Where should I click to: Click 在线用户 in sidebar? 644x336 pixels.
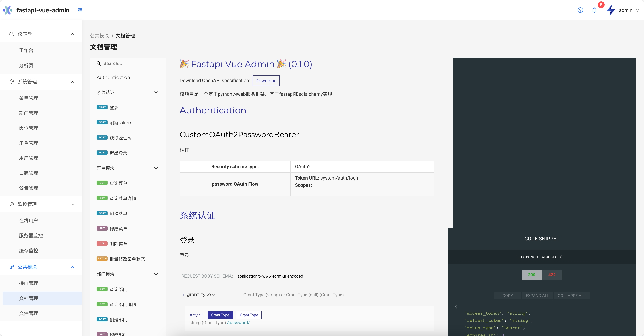click(x=29, y=221)
